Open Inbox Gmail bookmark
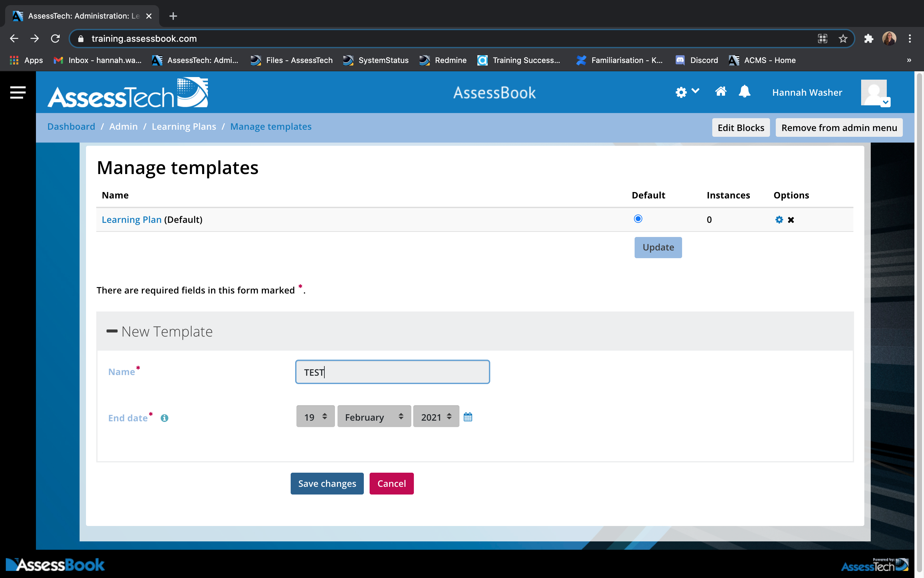The image size is (924, 578). 98,60
